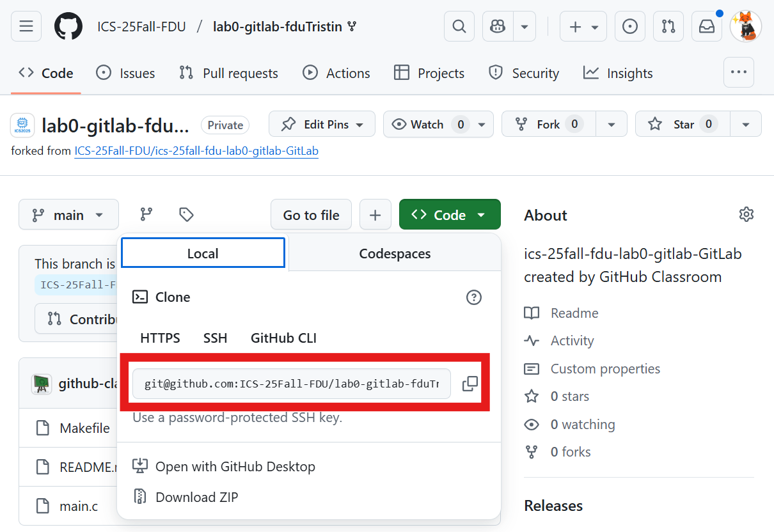The width and height of the screenshot is (774, 532).
Task: Open the notifications inbox icon
Action: pyautogui.click(x=706, y=26)
